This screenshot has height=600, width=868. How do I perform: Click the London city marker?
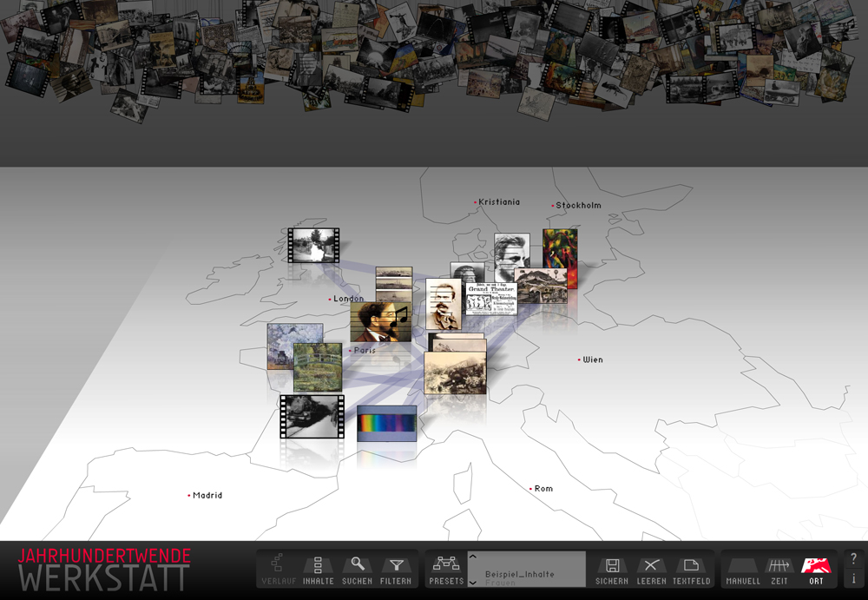[x=346, y=299]
